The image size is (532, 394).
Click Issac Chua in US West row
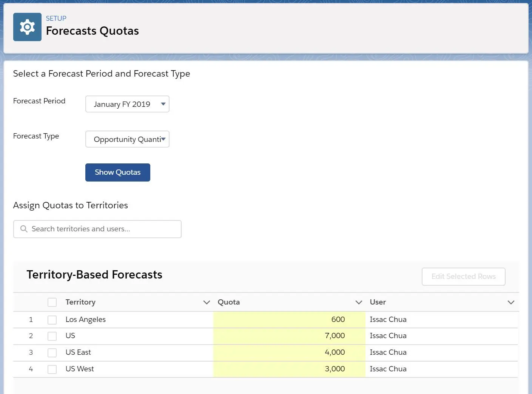[x=388, y=369]
